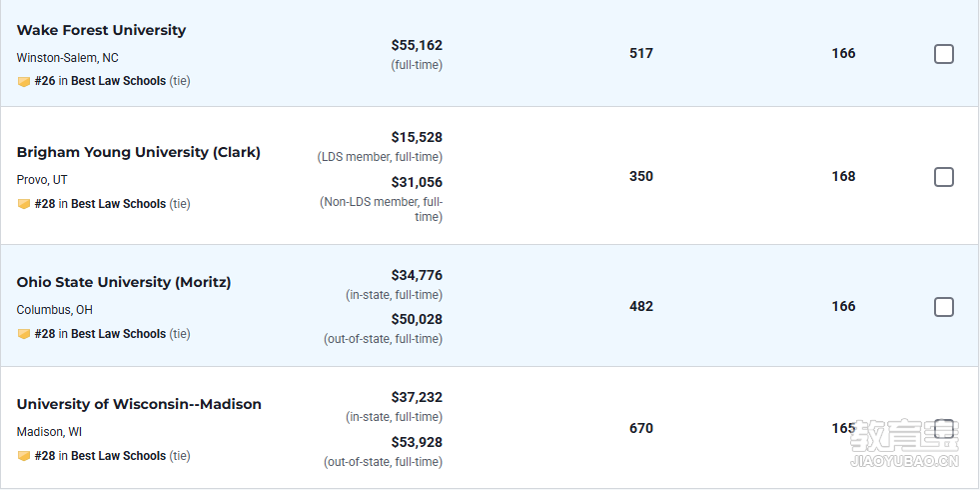Click Ohio State's $50,028 out-of-state tuition

[417, 319]
